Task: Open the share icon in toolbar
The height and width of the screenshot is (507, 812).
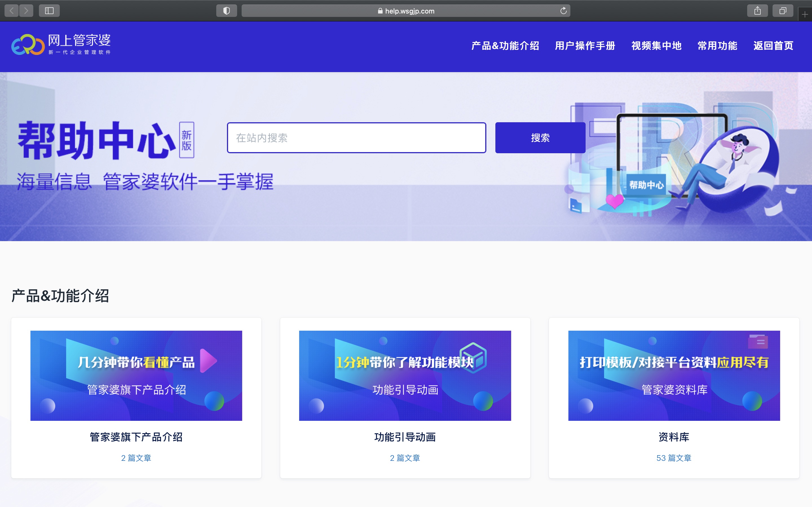Action: coord(757,11)
